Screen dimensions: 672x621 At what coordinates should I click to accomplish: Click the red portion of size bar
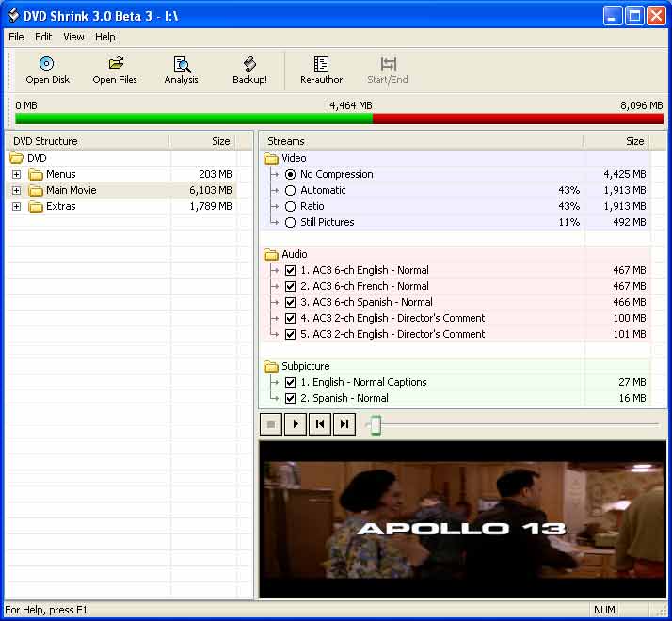(518, 119)
